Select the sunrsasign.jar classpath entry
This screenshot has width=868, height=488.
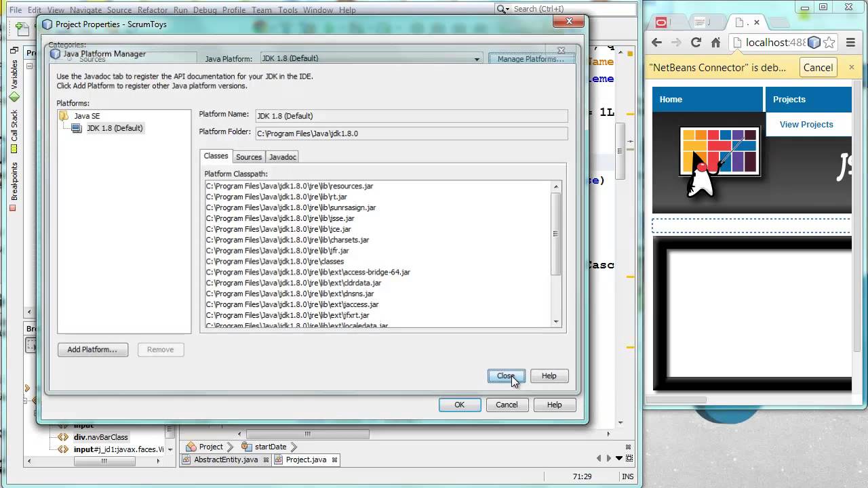pos(291,207)
